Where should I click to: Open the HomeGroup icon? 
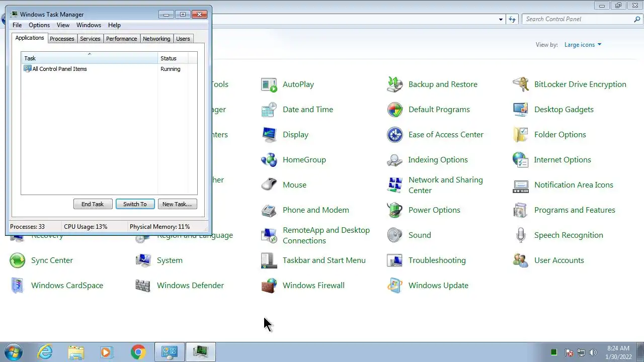tap(269, 160)
